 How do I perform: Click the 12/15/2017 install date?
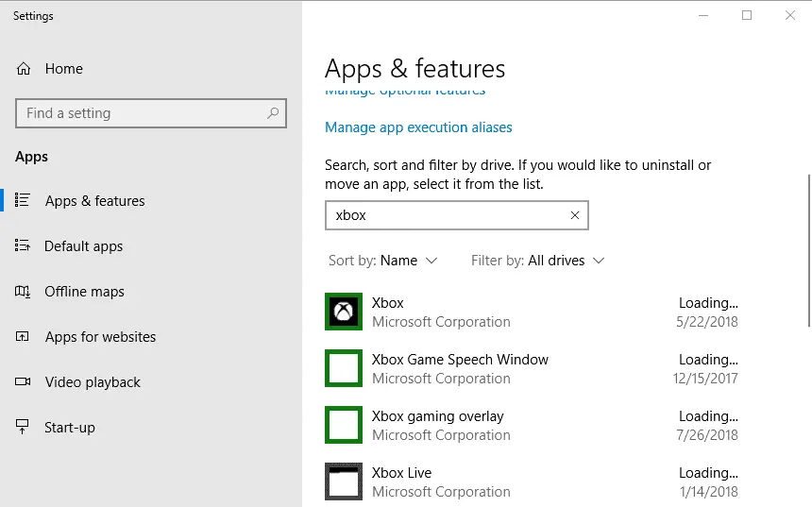point(705,379)
